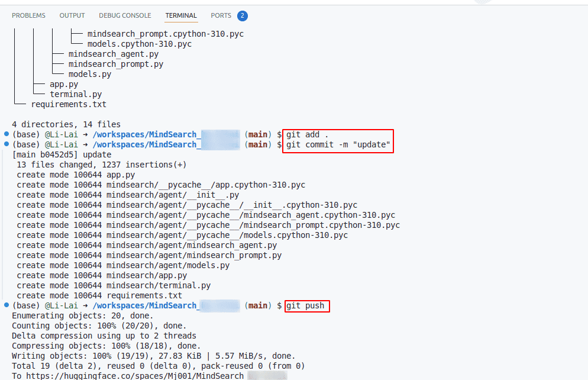Viewport: 588px width, 380px height.
Task: Switch to the PROBLEMS tab
Action: tap(28, 15)
